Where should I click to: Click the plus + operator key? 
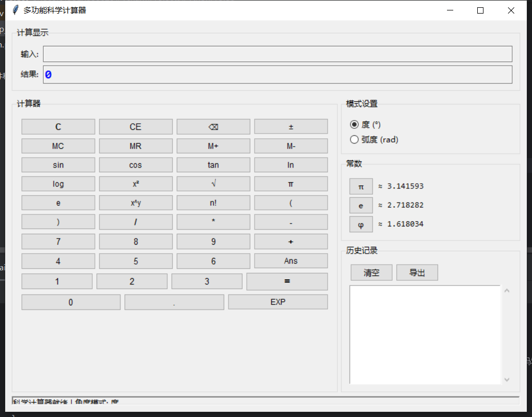tap(291, 242)
